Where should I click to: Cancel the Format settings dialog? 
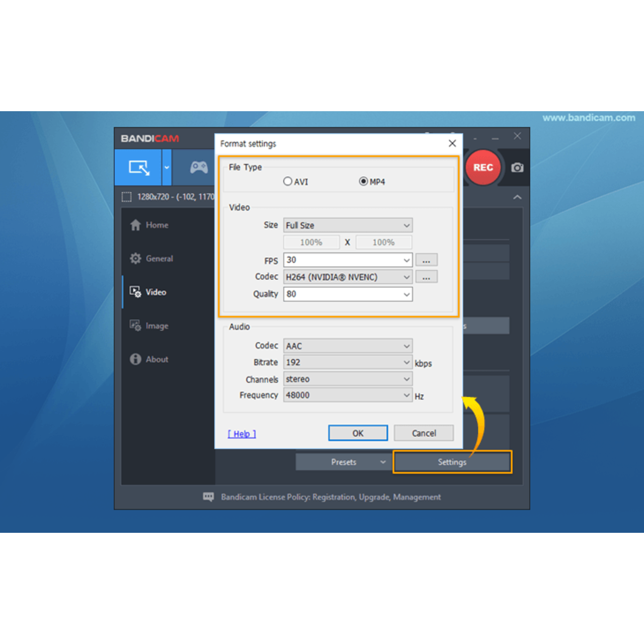(x=424, y=433)
